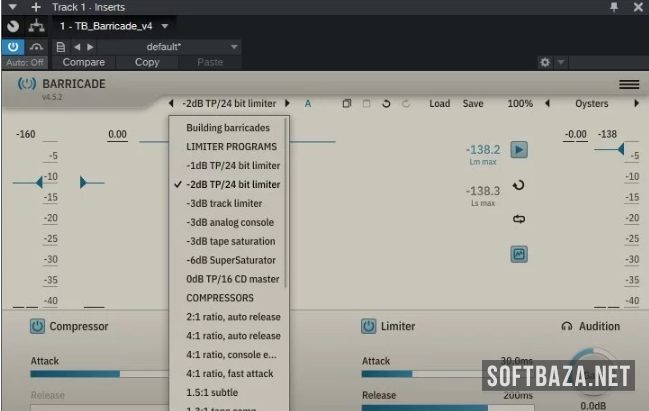This screenshot has height=411, width=649.
Task: Reset the loudness measurement with circular arrow
Action: (x=519, y=186)
